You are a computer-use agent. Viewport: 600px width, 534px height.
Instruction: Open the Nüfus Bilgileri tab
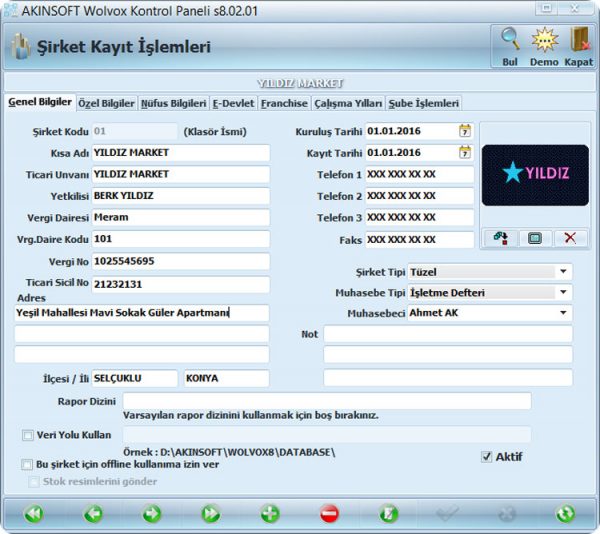(x=173, y=103)
